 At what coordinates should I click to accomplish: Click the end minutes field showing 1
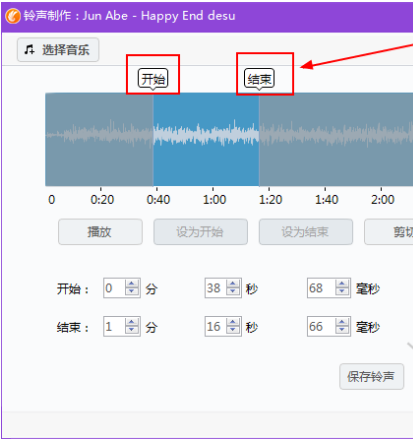pos(114,326)
